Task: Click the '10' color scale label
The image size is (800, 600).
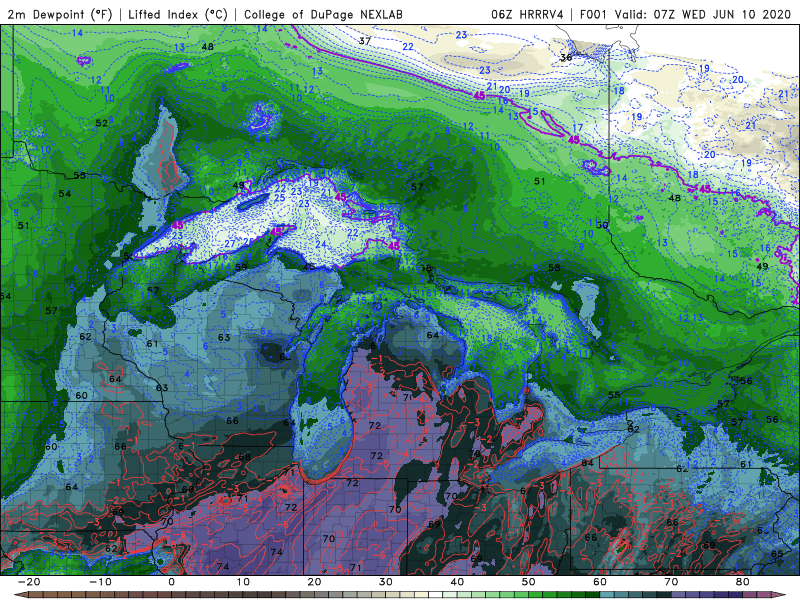Action: [243, 582]
